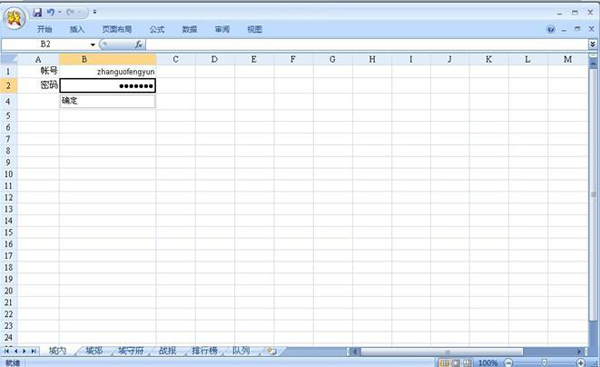Click the insert function fx icon
The height and width of the screenshot is (367, 600).
click(x=139, y=44)
